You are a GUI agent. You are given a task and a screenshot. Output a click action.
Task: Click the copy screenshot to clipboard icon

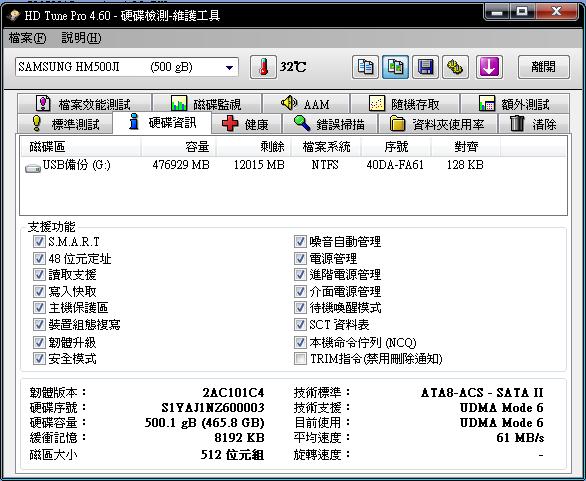click(395, 67)
